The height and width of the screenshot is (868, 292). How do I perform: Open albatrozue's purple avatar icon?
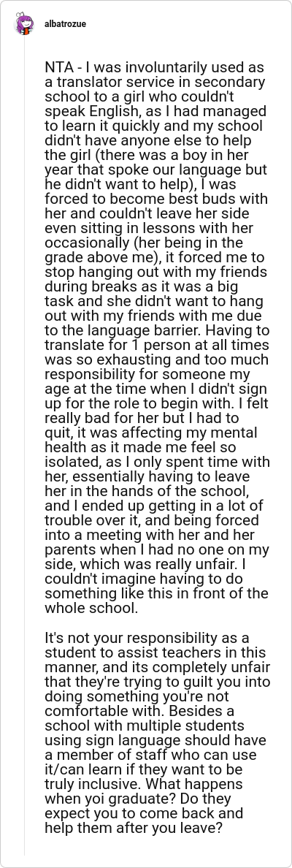pyautogui.click(x=24, y=24)
